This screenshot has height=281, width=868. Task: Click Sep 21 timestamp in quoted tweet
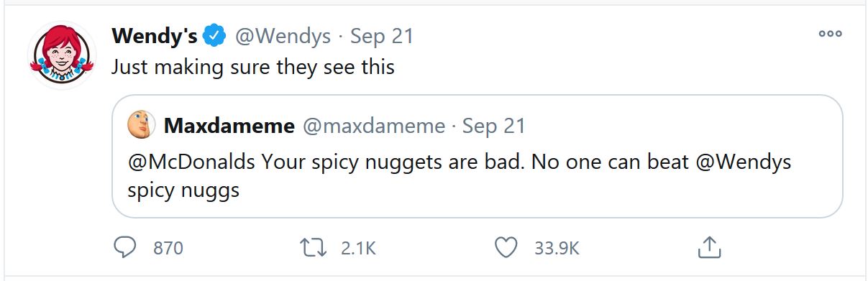pyautogui.click(x=495, y=126)
